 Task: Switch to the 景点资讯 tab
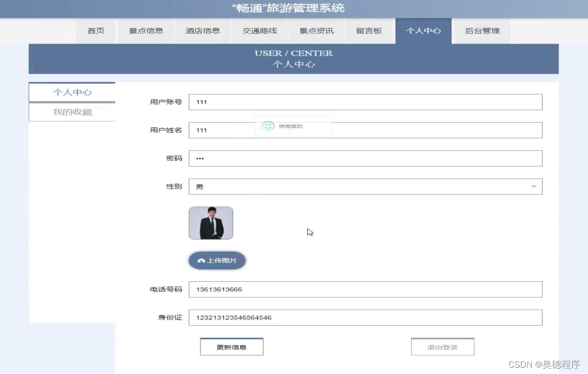pyautogui.click(x=315, y=31)
